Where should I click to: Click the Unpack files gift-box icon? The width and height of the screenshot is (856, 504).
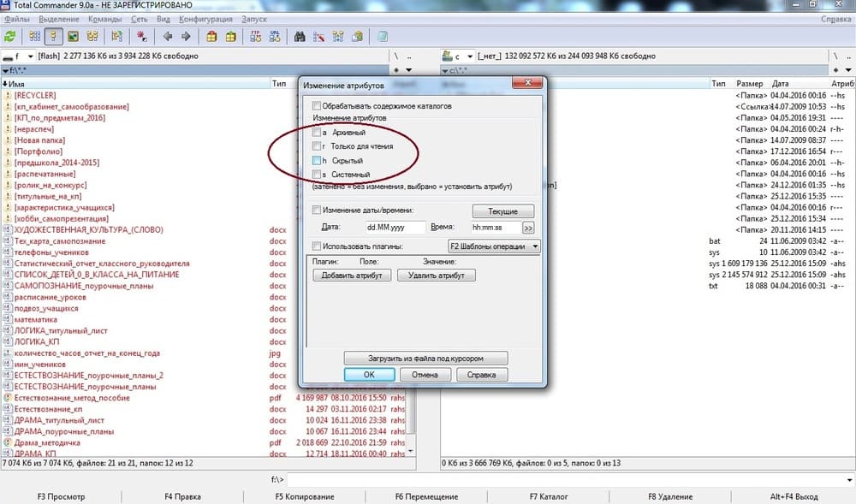point(231,37)
